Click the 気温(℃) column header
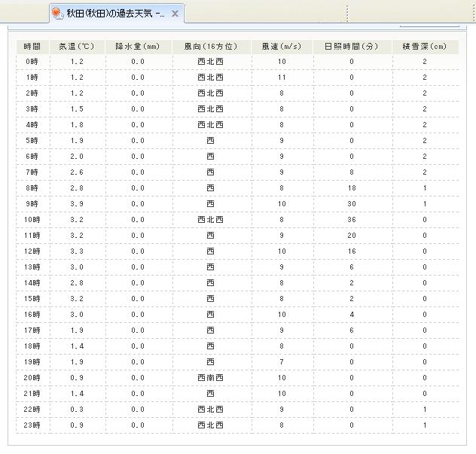Image resolution: width=476 pixels, height=454 pixels. pyautogui.click(x=77, y=47)
